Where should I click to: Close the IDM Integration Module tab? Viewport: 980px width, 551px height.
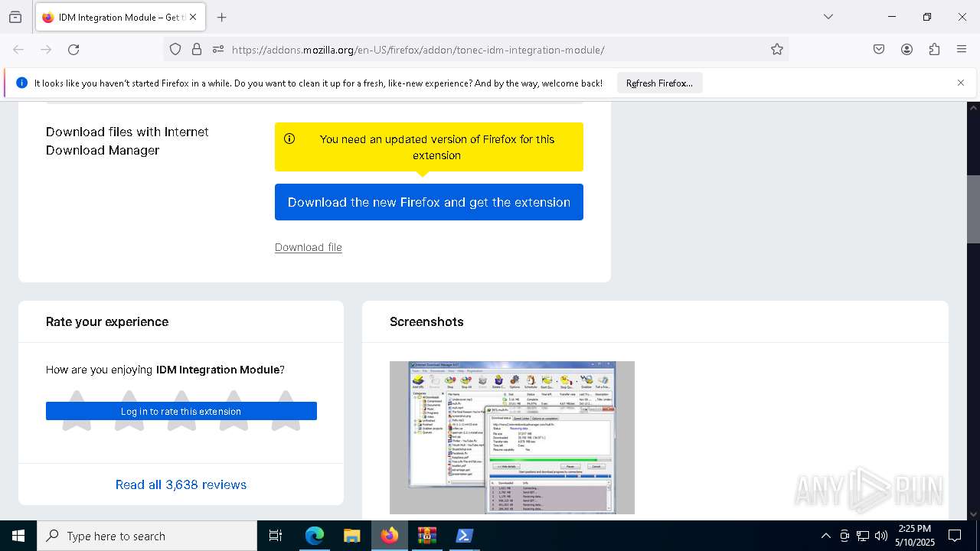point(193,17)
